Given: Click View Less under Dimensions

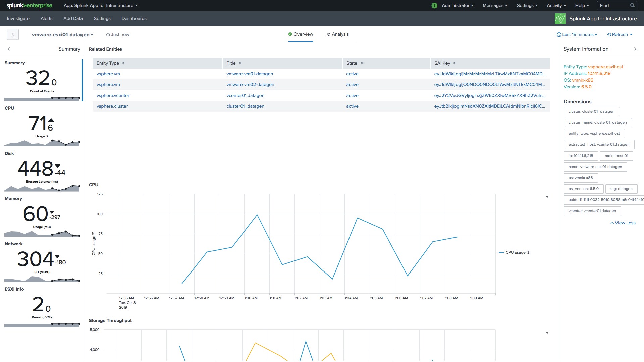Looking at the screenshot, I should point(623,223).
